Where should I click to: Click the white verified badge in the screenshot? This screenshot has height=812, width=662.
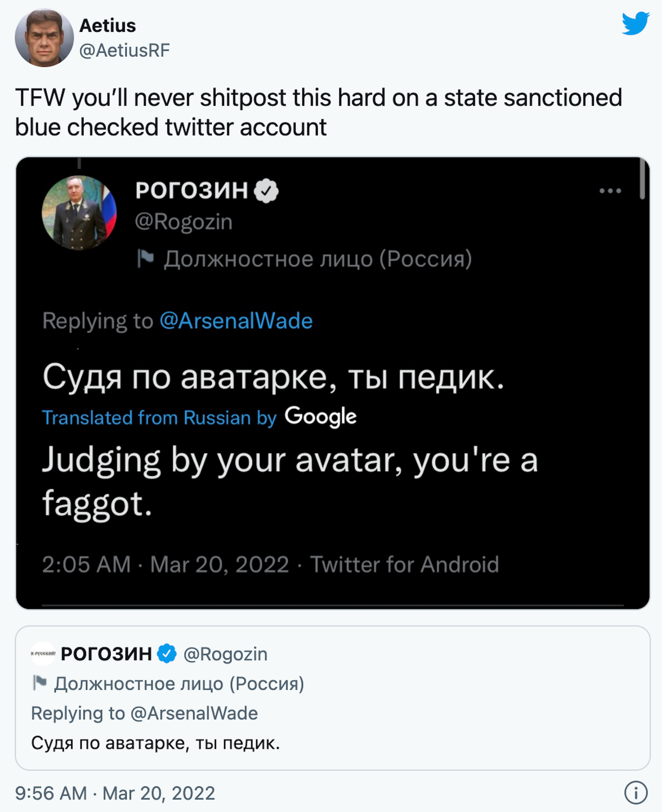[x=266, y=190]
